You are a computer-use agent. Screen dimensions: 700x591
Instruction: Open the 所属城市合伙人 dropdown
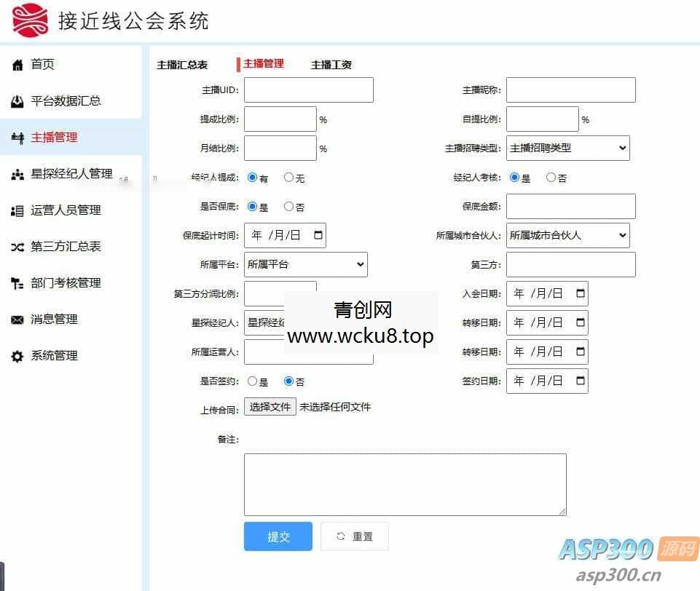pyautogui.click(x=568, y=235)
